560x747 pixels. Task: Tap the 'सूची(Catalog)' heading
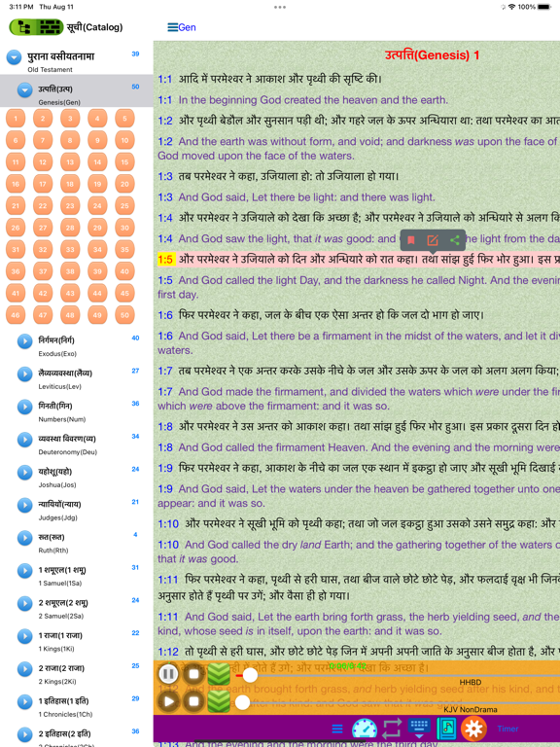(x=94, y=27)
